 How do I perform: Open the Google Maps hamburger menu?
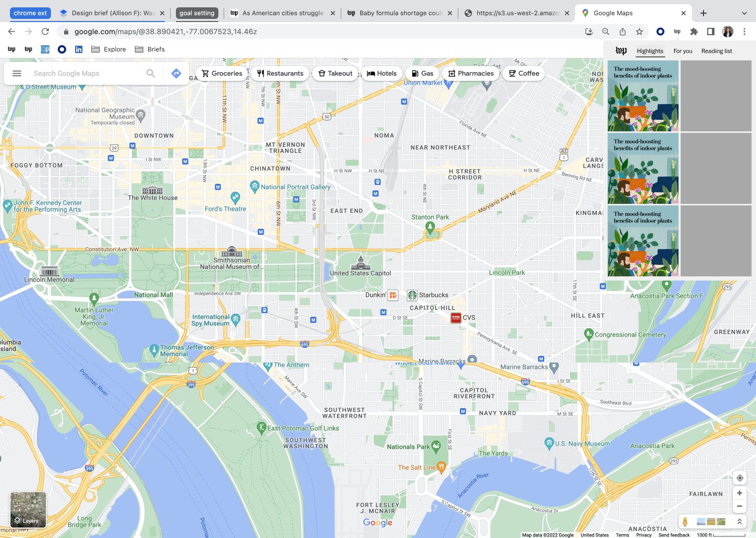(x=17, y=74)
